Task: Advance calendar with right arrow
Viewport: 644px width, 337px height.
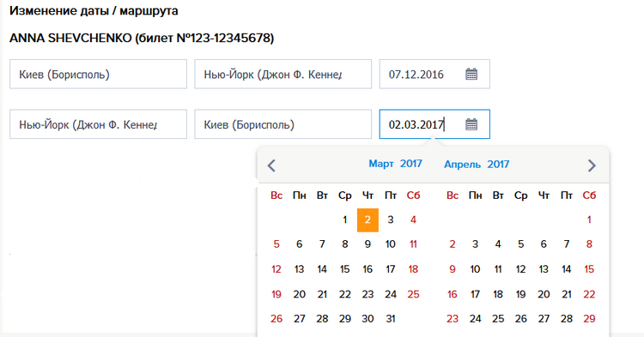Action: click(x=592, y=165)
